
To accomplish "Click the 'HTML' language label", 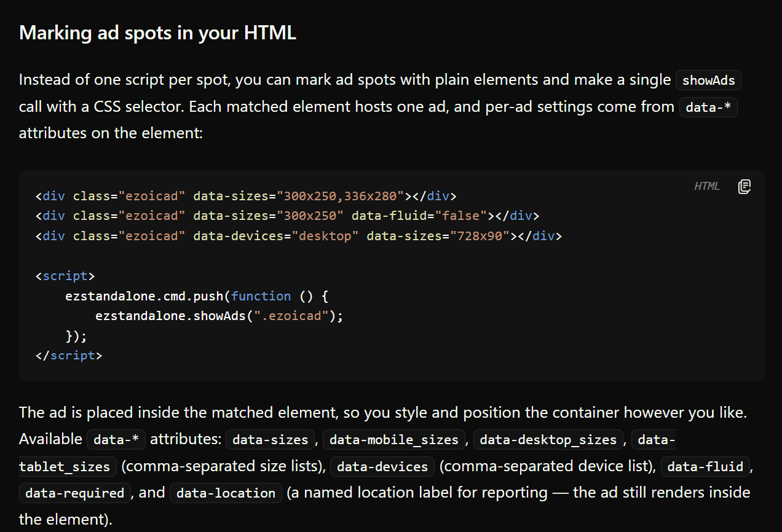I will (706, 186).
